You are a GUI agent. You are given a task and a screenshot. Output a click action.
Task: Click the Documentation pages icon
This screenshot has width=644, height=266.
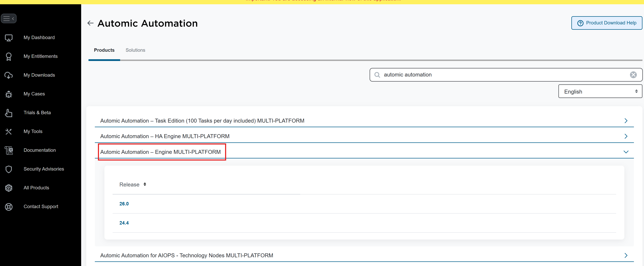(9, 150)
